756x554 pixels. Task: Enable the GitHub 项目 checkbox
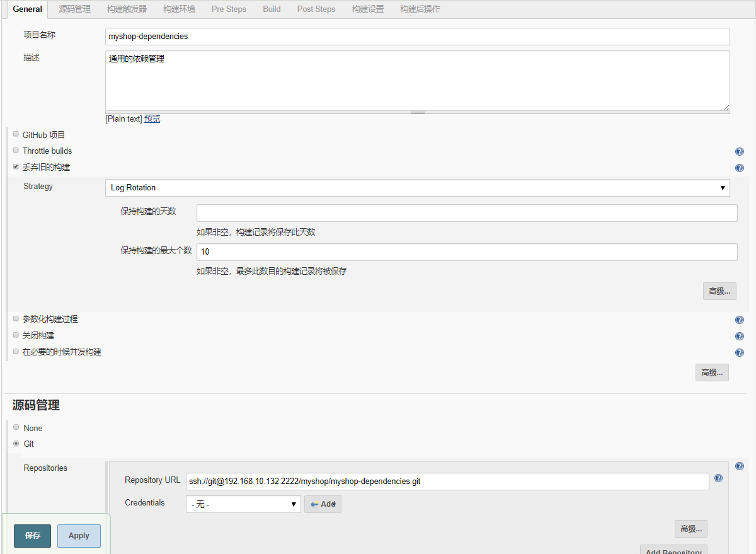pos(16,134)
